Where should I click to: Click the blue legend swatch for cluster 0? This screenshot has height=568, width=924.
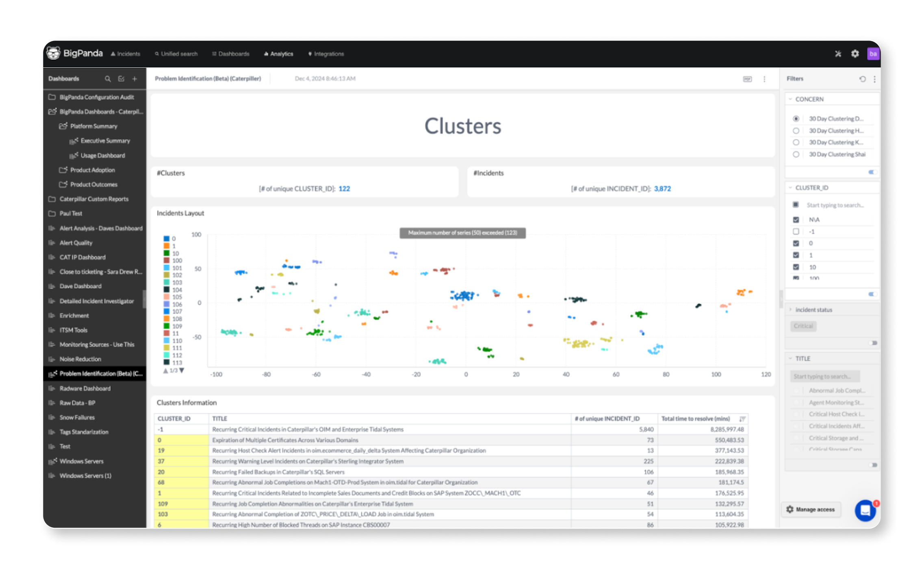click(167, 239)
